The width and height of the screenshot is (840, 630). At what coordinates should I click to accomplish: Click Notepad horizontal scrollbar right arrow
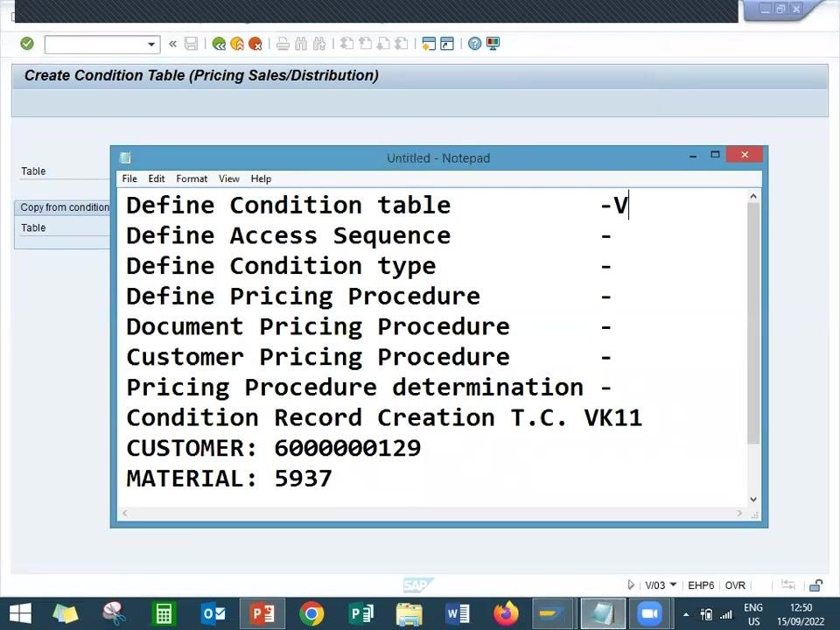click(x=739, y=514)
